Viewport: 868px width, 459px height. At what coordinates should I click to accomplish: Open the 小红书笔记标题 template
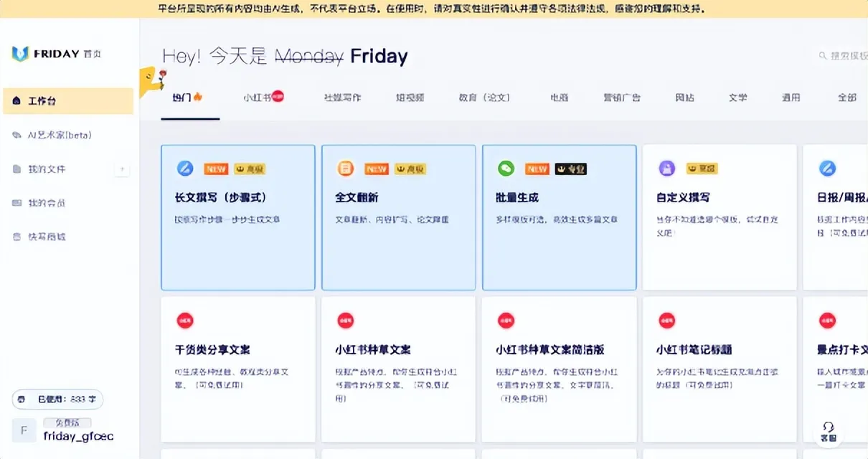pyautogui.click(x=720, y=369)
